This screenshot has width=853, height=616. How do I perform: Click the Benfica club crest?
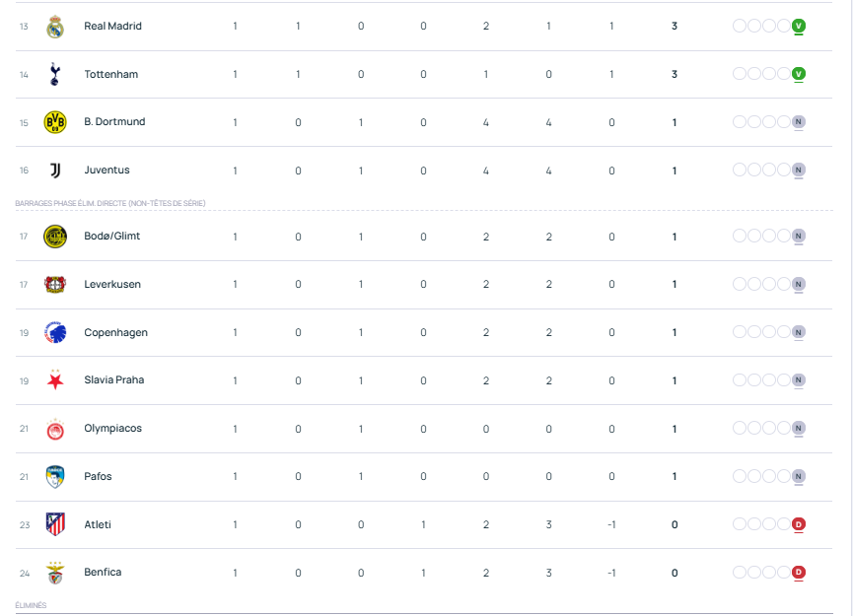[55, 573]
